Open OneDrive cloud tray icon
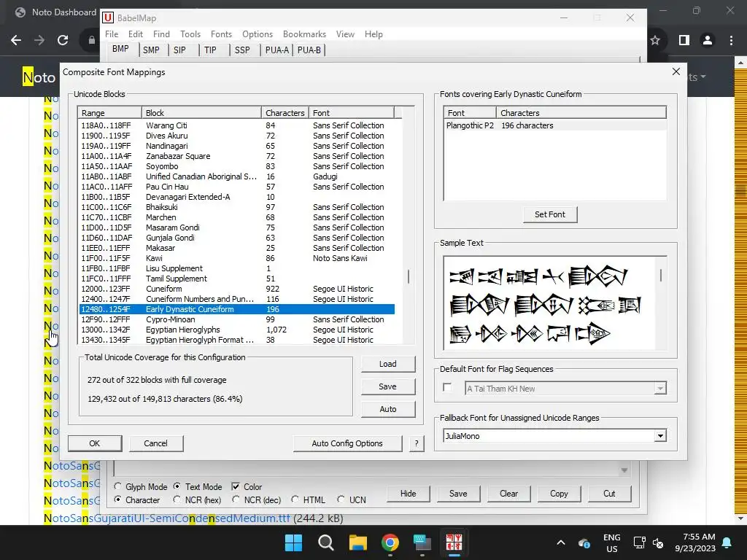The image size is (747, 560). point(584,542)
